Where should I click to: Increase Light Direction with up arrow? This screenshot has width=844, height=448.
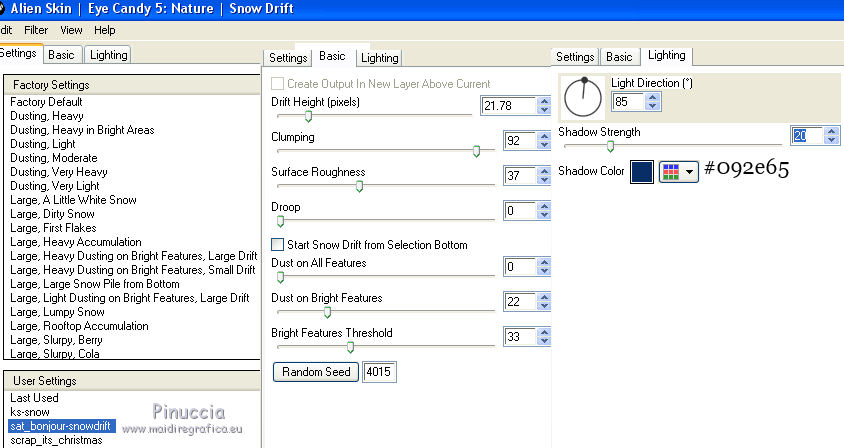[x=653, y=97]
